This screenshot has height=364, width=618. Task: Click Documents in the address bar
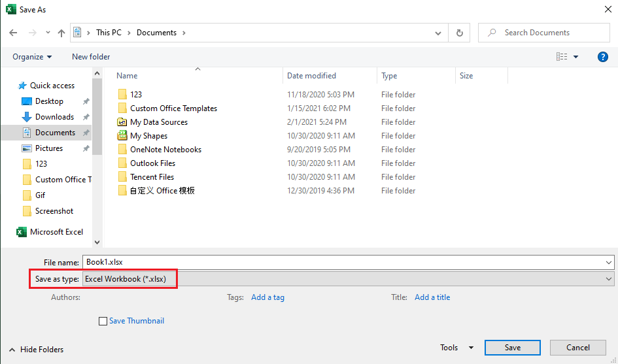(x=156, y=33)
